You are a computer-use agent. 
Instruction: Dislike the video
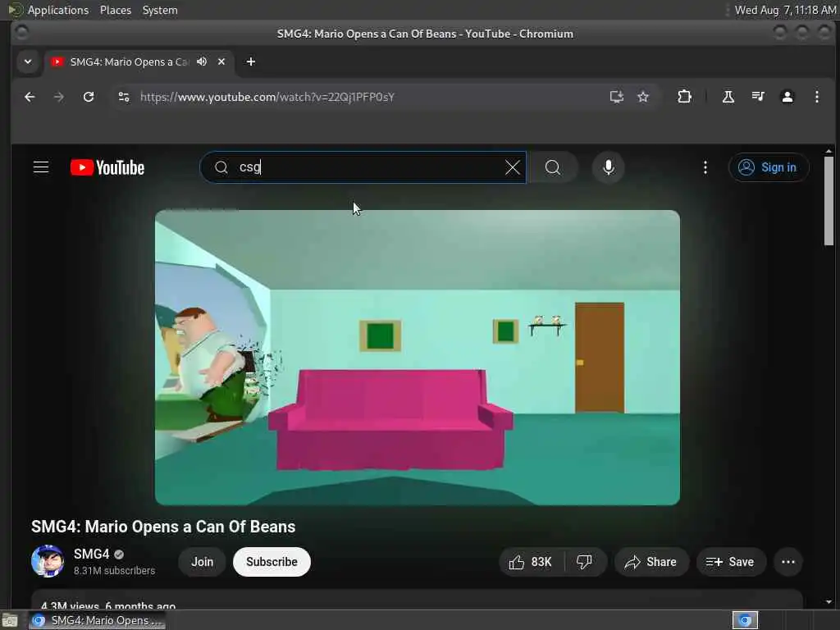point(584,561)
